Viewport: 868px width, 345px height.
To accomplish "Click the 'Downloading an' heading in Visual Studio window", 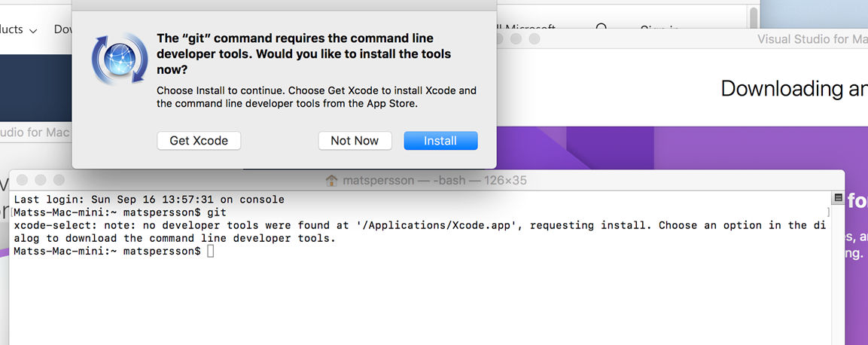I will pos(794,89).
